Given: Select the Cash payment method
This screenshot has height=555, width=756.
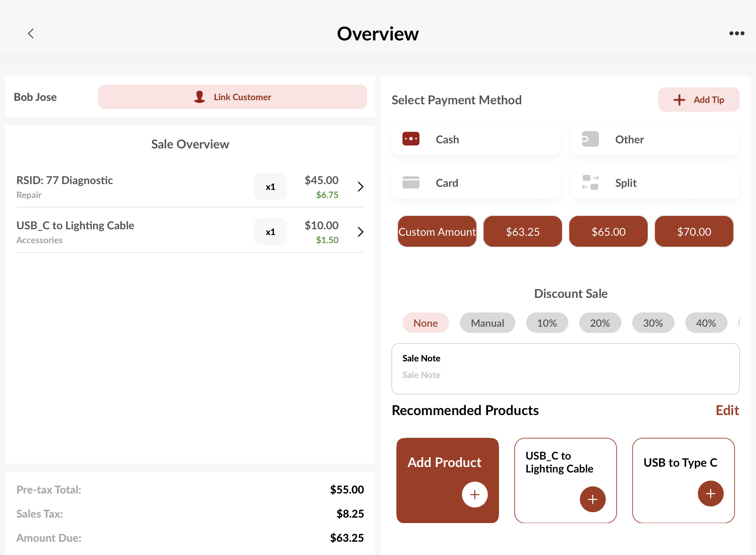Looking at the screenshot, I should pyautogui.click(x=476, y=139).
